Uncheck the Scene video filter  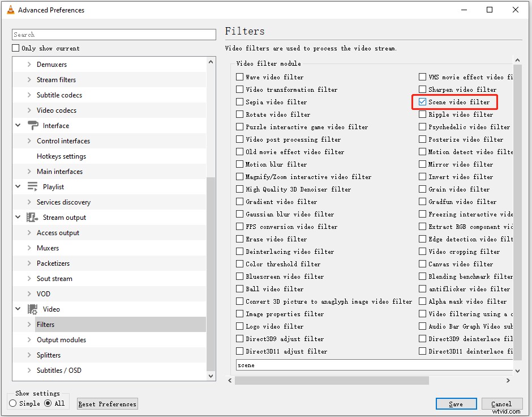point(422,102)
